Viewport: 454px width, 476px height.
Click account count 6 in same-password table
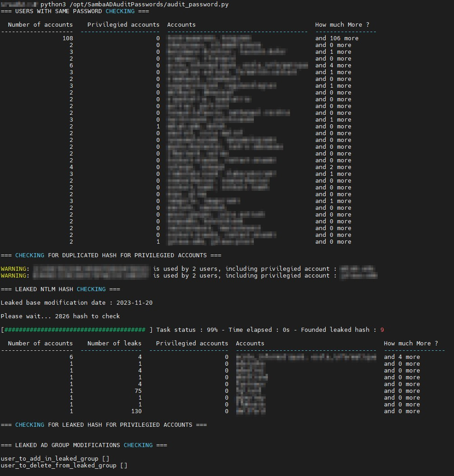pos(71,65)
